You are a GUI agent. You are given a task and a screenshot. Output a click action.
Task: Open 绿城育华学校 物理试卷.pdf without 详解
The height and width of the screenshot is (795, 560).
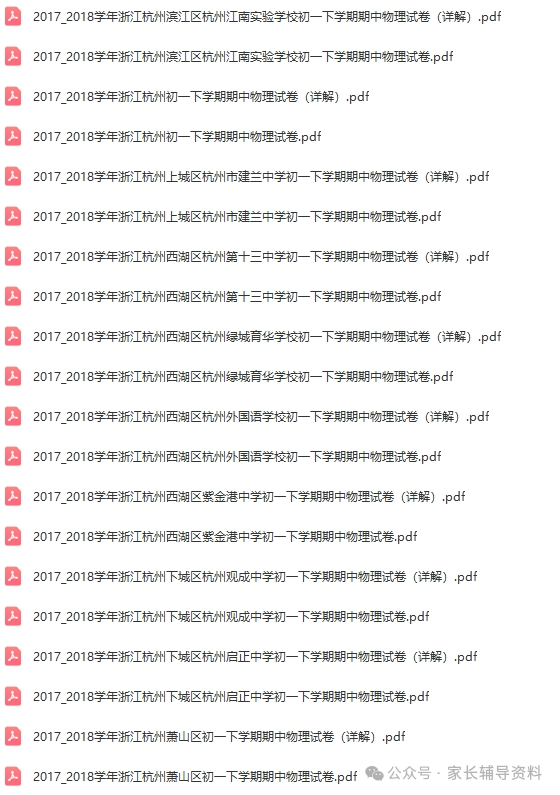pos(243,376)
